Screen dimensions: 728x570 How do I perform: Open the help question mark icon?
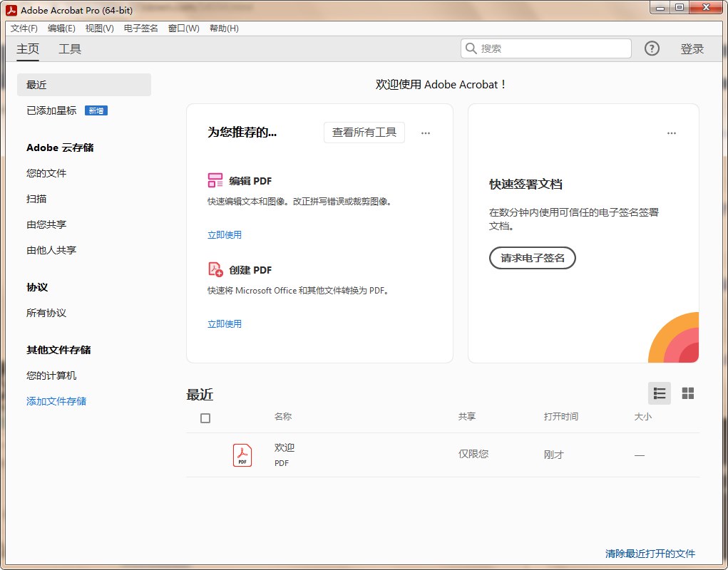point(652,48)
